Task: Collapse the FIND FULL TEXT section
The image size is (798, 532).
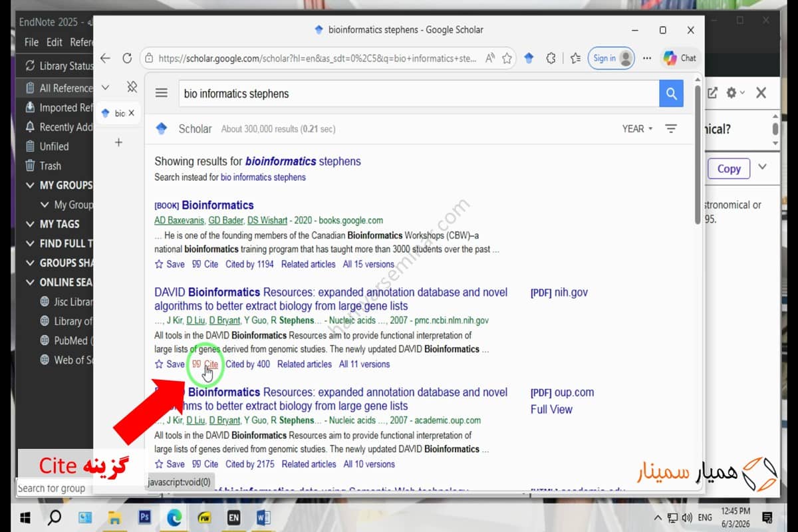Action: click(30, 243)
